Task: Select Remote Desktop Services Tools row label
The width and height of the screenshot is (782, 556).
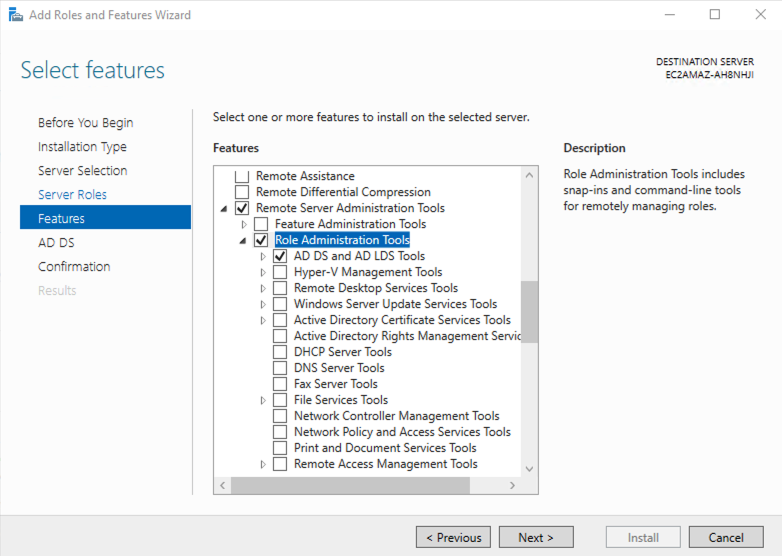Action: tap(376, 288)
